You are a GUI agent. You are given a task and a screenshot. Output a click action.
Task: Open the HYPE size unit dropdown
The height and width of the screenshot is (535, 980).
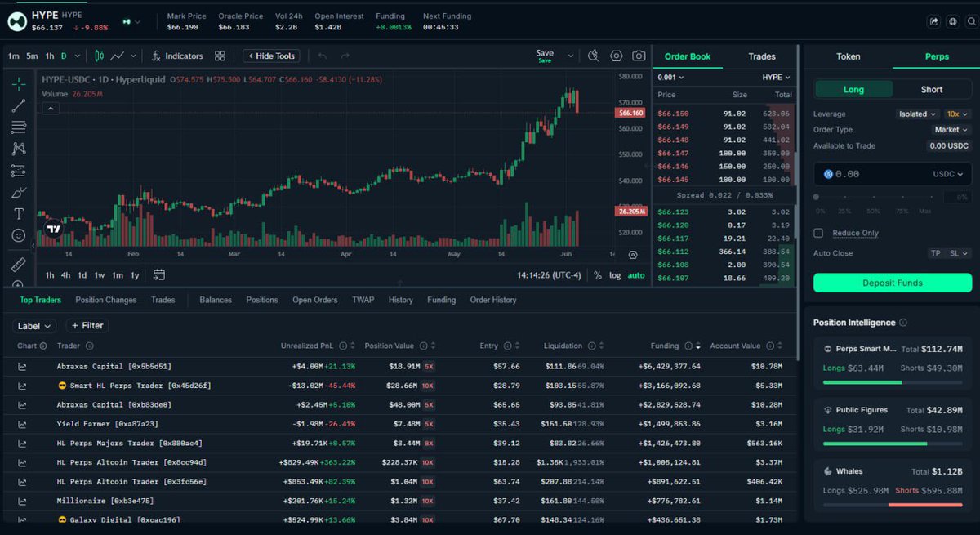[x=776, y=78]
